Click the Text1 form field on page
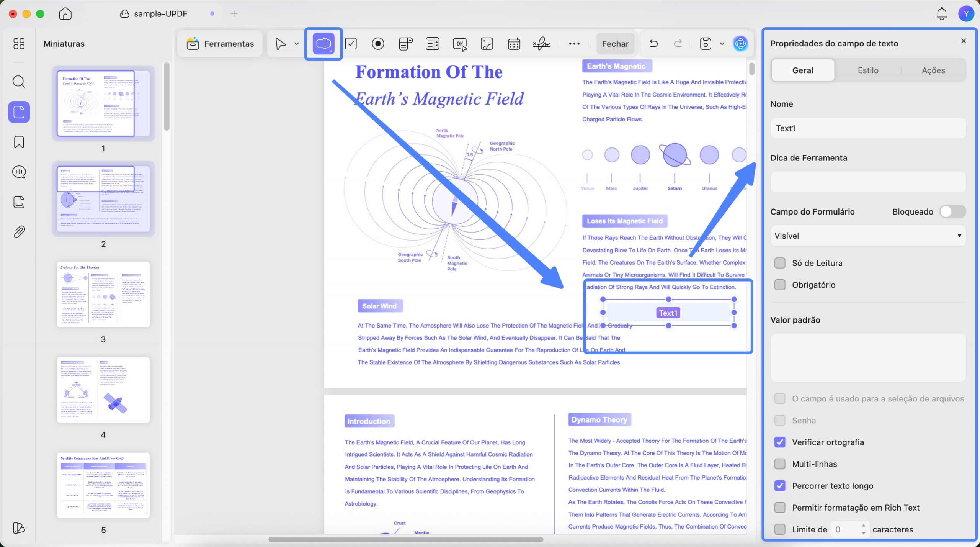 click(x=668, y=313)
